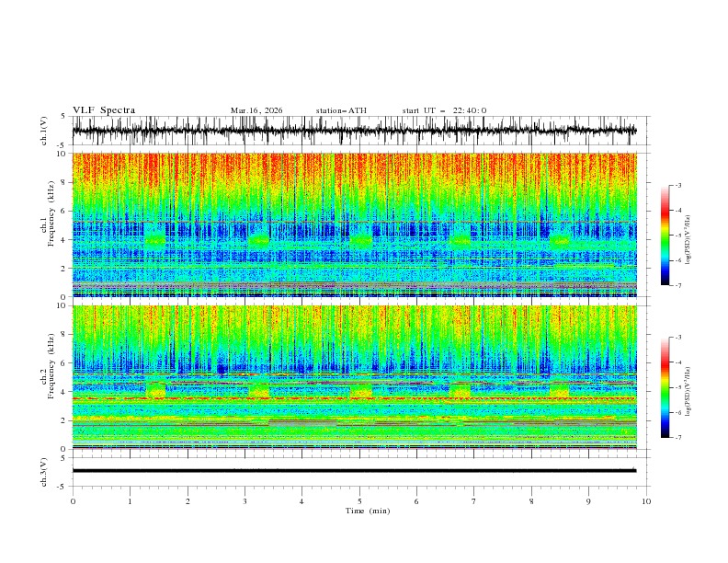Click the ch.2 spectrogram panel

(354, 377)
